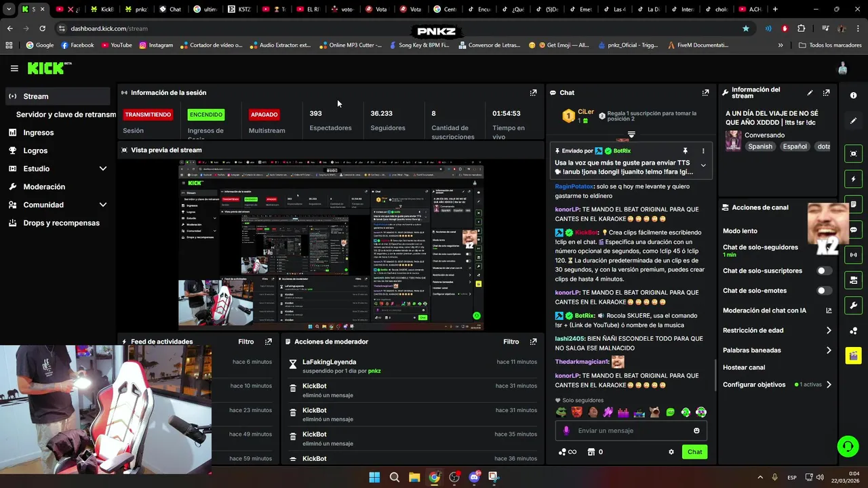The width and height of the screenshot is (868, 488).
Task: Click the Kick logo
Action: (49, 68)
